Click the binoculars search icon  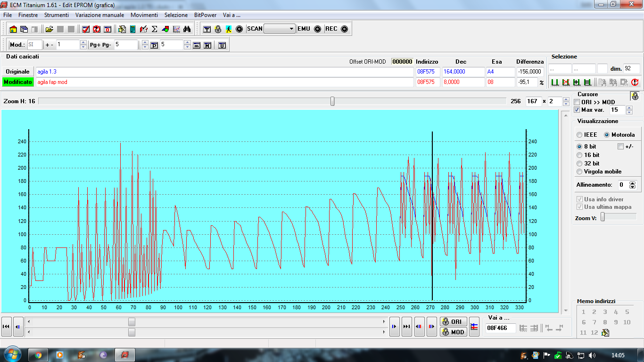187,29
